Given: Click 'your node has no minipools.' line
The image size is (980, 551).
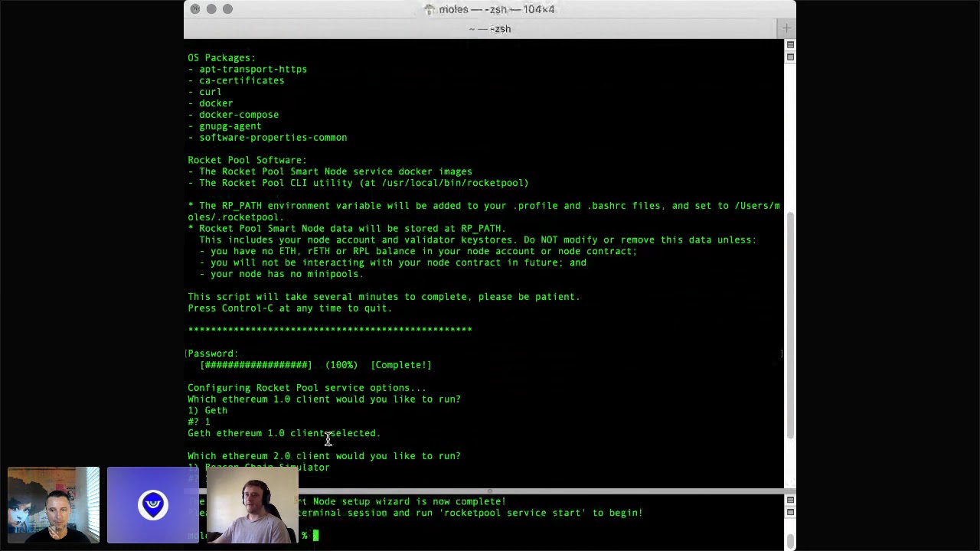Looking at the screenshot, I should pos(281,274).
